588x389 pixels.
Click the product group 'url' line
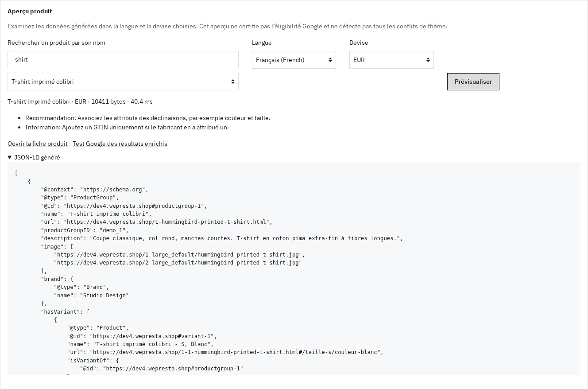tap(157, 222)
